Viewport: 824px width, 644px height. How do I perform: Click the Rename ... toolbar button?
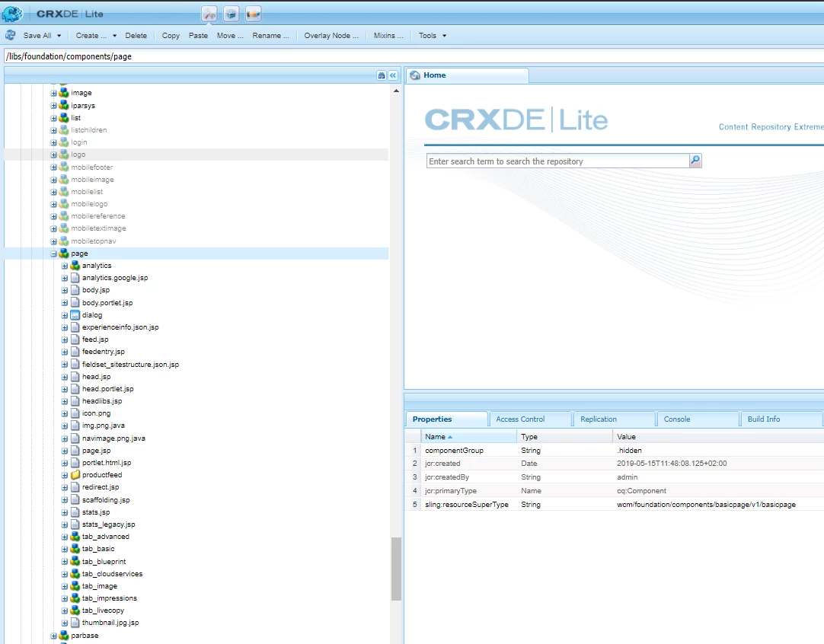click(270, 36)
